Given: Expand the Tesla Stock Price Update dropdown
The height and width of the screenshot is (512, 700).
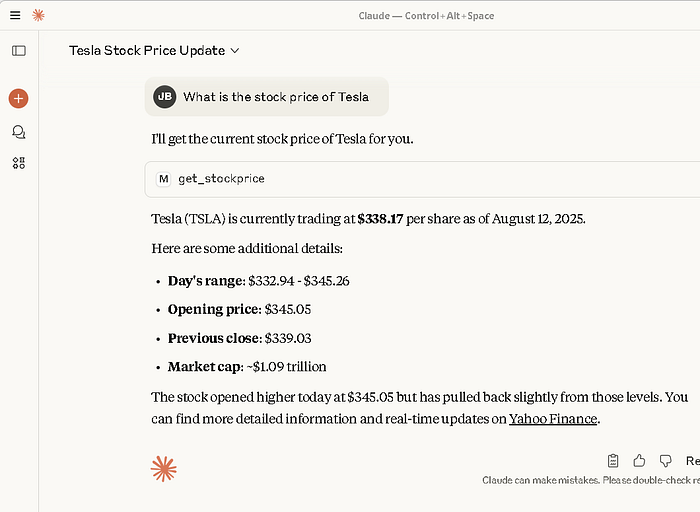Looking at the screenshot, I should [235, 50].
